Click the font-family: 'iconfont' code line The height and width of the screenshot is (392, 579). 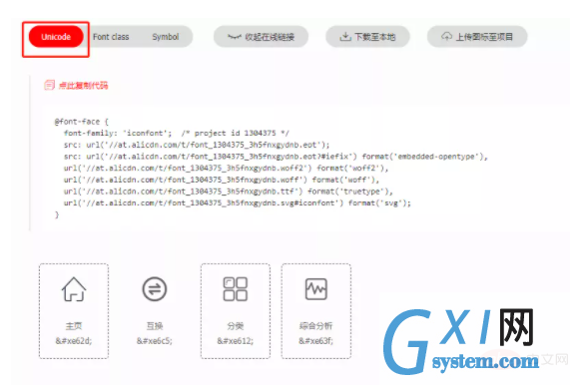point(177,133)
